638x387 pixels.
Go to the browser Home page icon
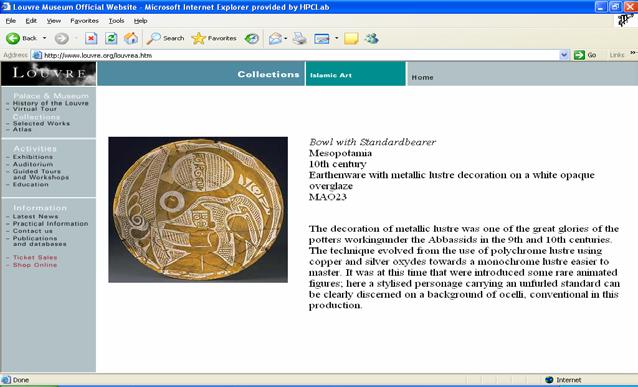pyautogui.click(x=131, y=38)
